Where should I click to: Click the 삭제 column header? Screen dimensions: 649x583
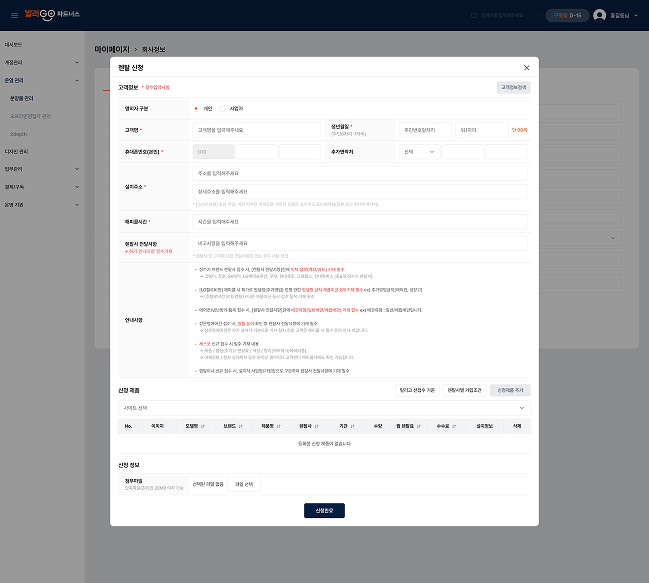tap(517, 426)
